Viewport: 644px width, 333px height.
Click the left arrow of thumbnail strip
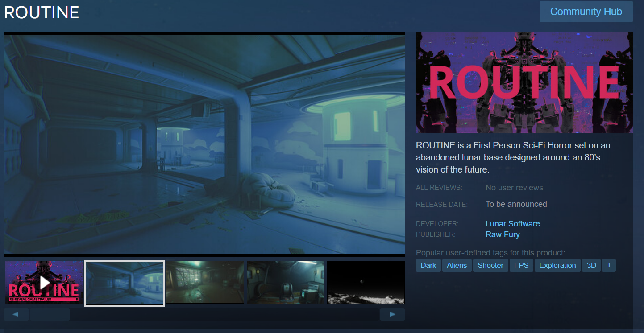tap(16, 315)
